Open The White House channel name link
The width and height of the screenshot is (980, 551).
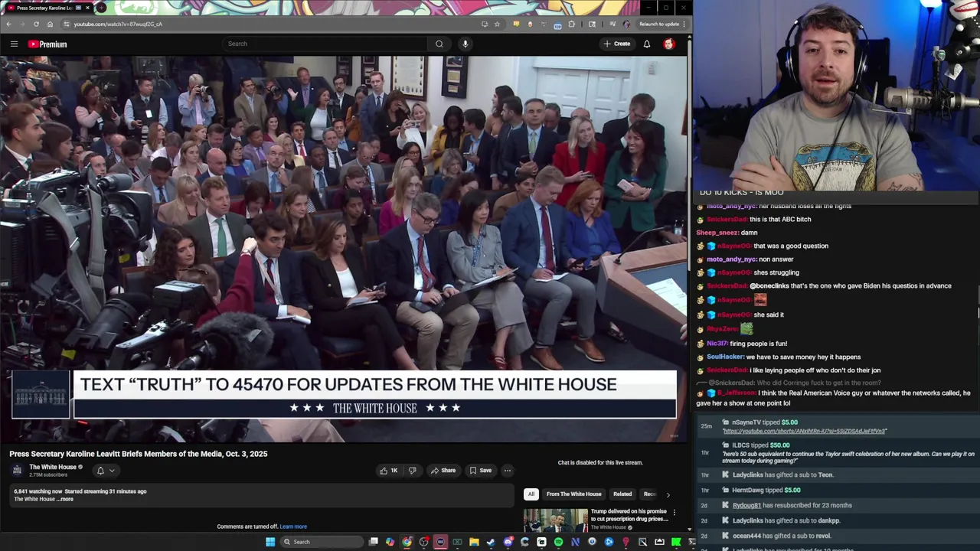click(x=53, y=467)
